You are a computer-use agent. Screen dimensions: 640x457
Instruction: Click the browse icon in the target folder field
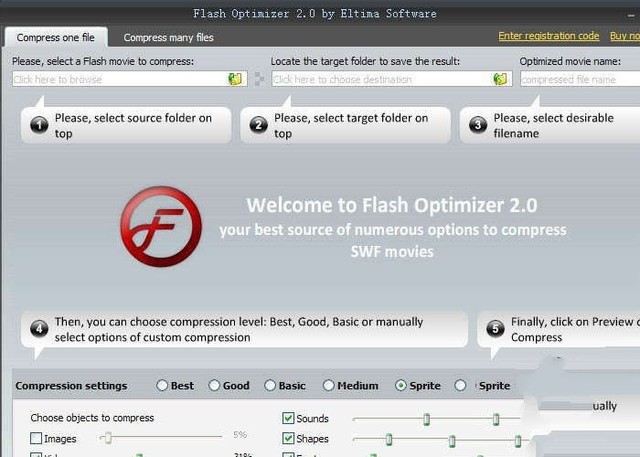tap(499, 79)
